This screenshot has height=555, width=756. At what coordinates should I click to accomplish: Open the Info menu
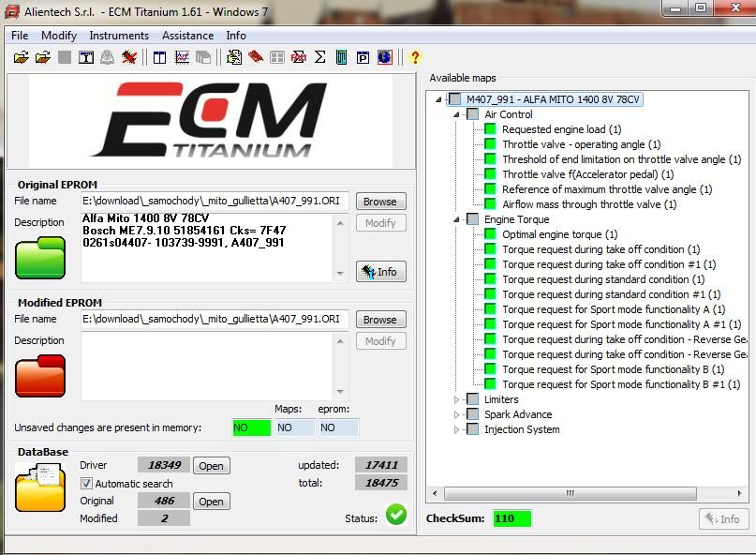pyautogui.click(x=236, y=36)
